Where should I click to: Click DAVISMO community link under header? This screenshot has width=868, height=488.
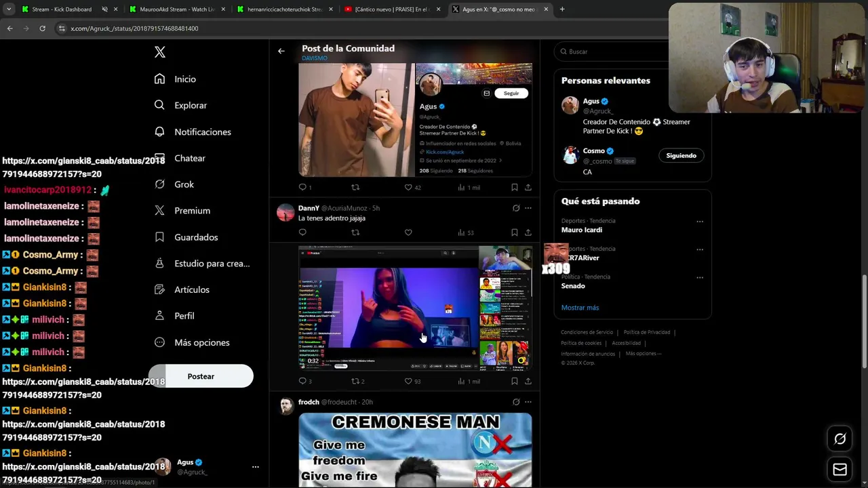[x=315, y=58]
